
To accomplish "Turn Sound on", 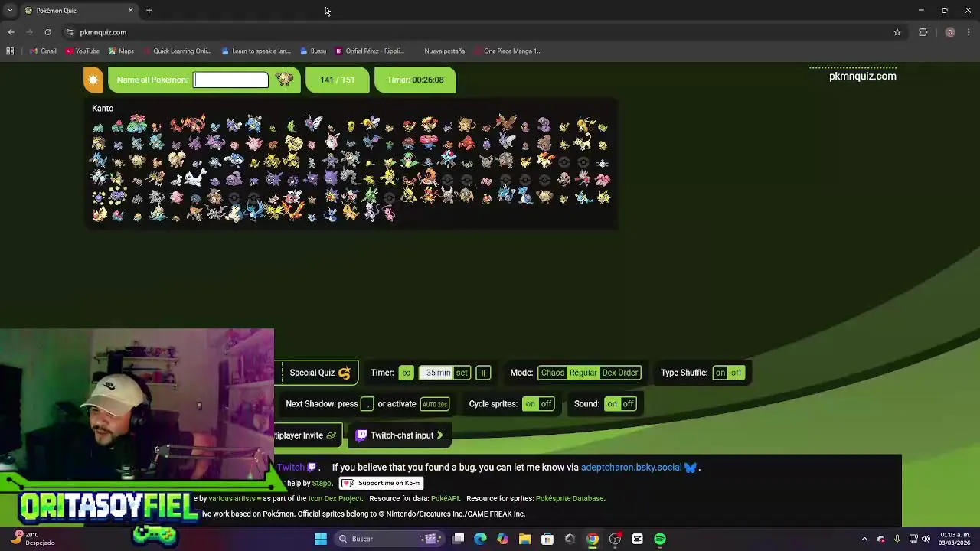I will pyautogui.click(x=612, y=404).
